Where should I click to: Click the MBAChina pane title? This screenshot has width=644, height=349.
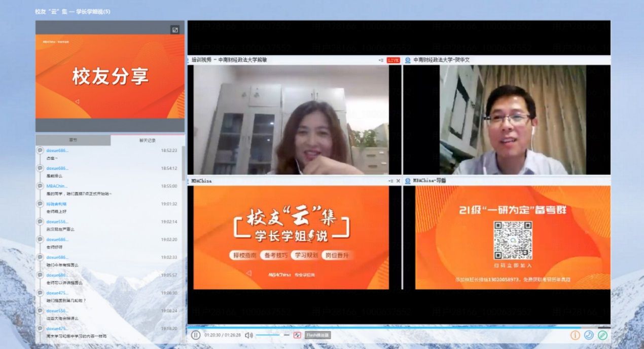(201, 180)
